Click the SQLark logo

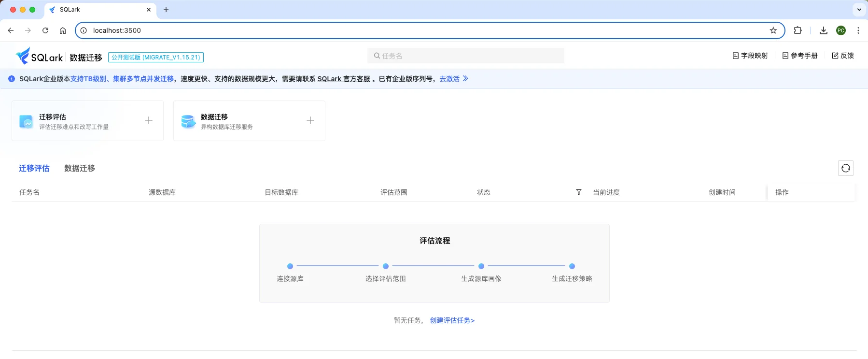[40, 57]
